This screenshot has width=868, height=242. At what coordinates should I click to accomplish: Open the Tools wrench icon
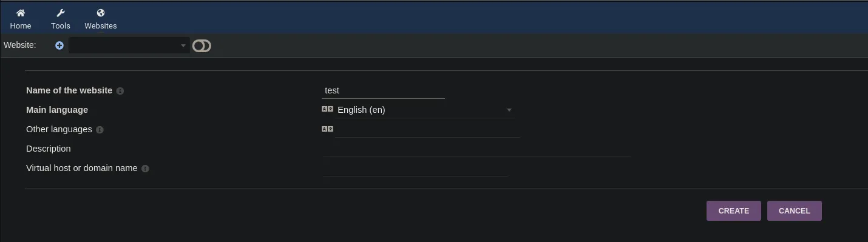coord(61,13)
